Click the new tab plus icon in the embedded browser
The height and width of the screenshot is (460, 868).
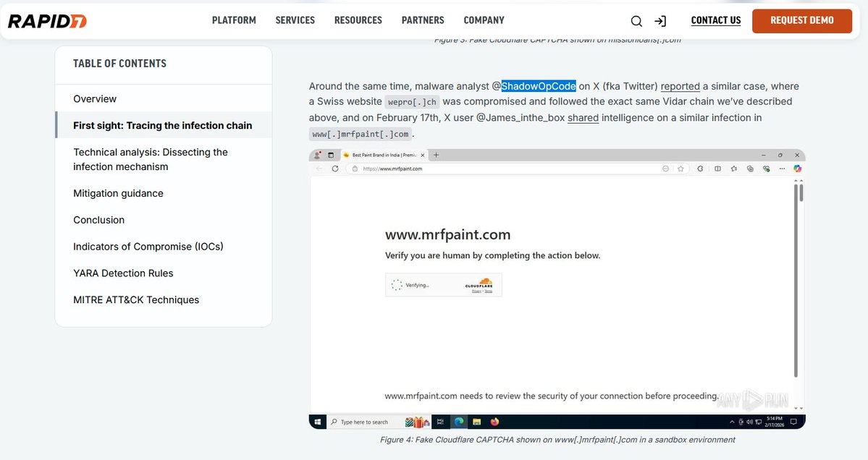[437, 155]
